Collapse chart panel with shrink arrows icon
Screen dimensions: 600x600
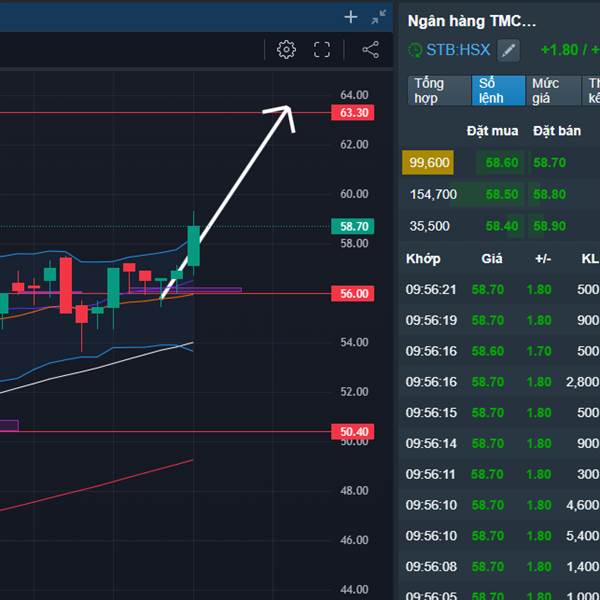378,17
